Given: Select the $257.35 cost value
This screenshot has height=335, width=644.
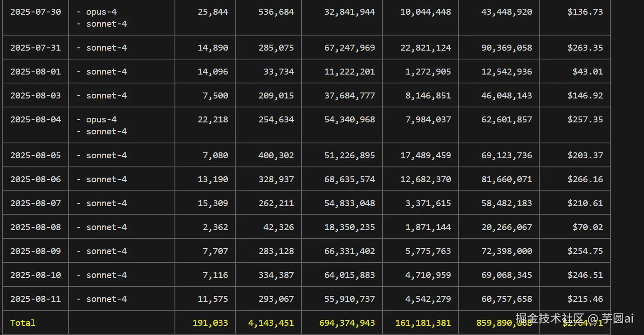Looking at the screenshot, I should click(x=585, y=120).
